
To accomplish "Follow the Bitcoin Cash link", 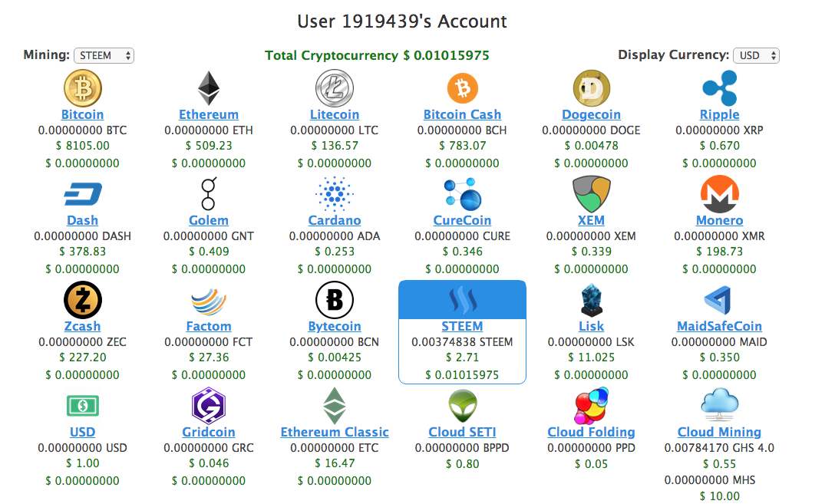I will click(x=462, y=114).
